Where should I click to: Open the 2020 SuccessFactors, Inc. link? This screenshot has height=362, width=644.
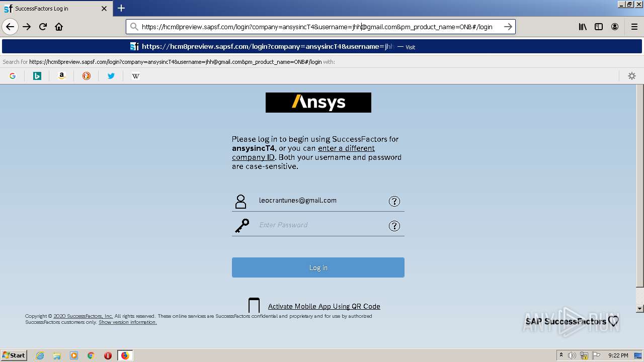[x=83, y=316]
